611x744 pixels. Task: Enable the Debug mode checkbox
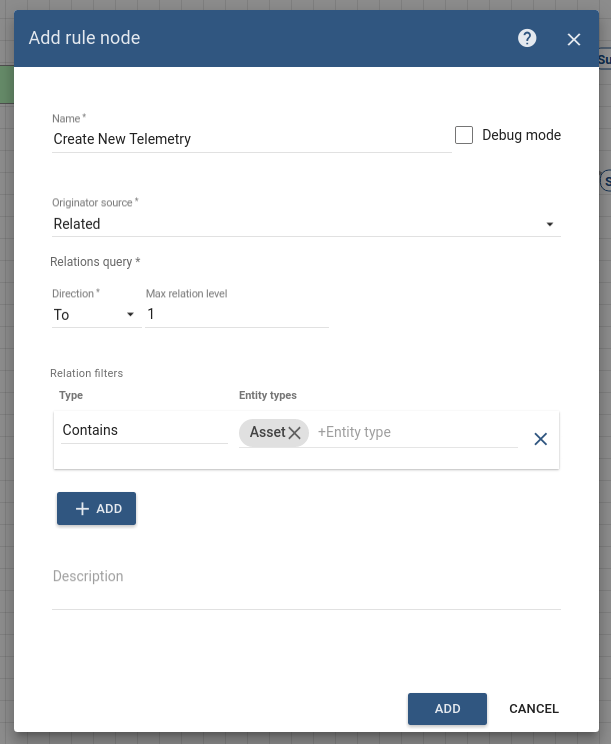(x=463, y=135)
